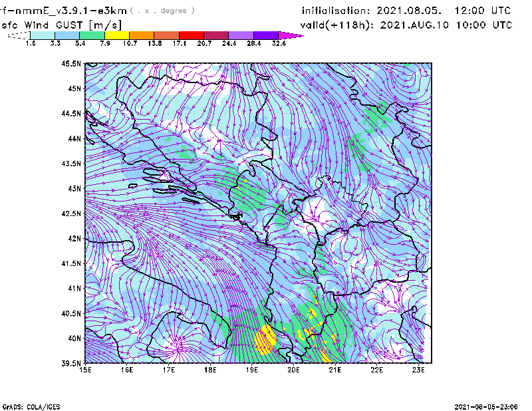Click the model name header text

66,11
